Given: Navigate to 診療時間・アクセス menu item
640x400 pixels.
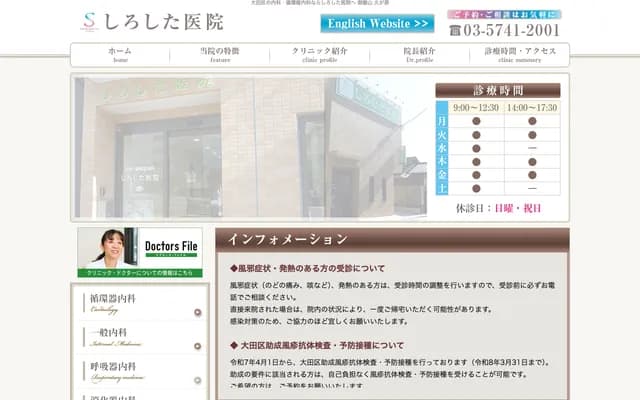Looking at the screenshot, I should (x=519, y=54).
